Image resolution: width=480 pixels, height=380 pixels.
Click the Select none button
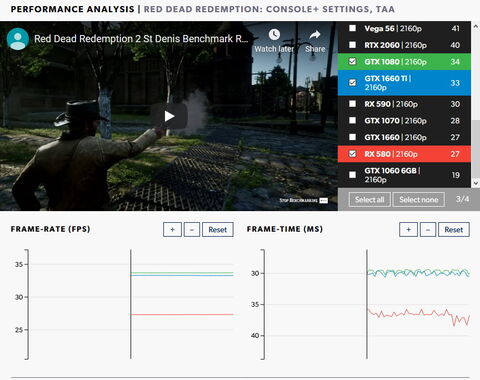point(419,200)
